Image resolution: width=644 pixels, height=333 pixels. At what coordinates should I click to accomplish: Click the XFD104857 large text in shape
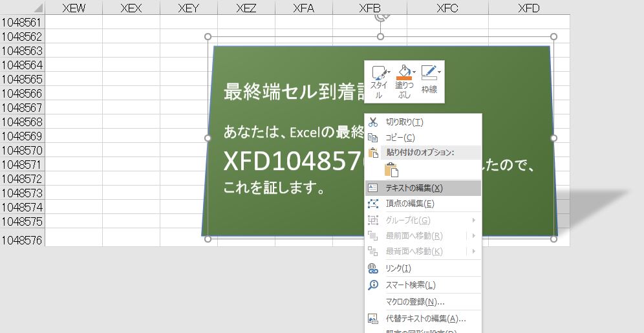[294, 160]
